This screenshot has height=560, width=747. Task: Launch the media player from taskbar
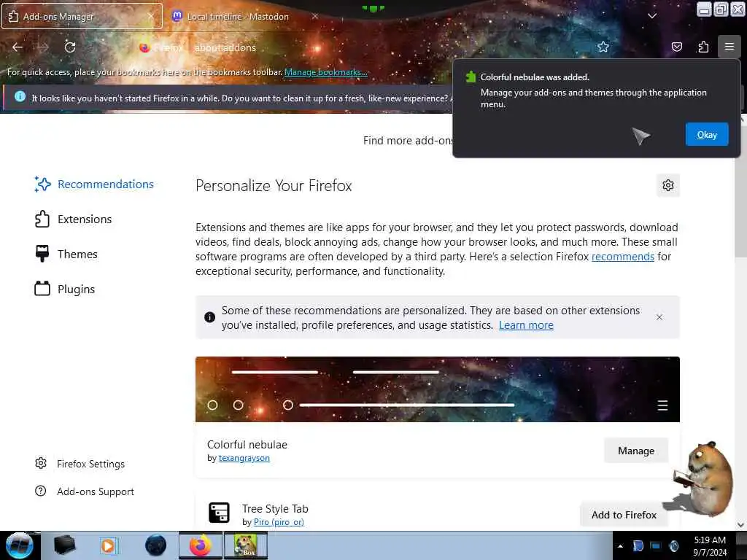point(108,545)
